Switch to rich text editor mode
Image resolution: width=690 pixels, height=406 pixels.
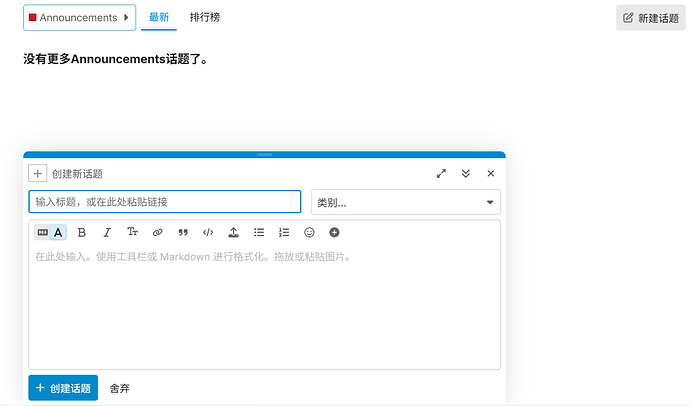(x=58, y=232)
